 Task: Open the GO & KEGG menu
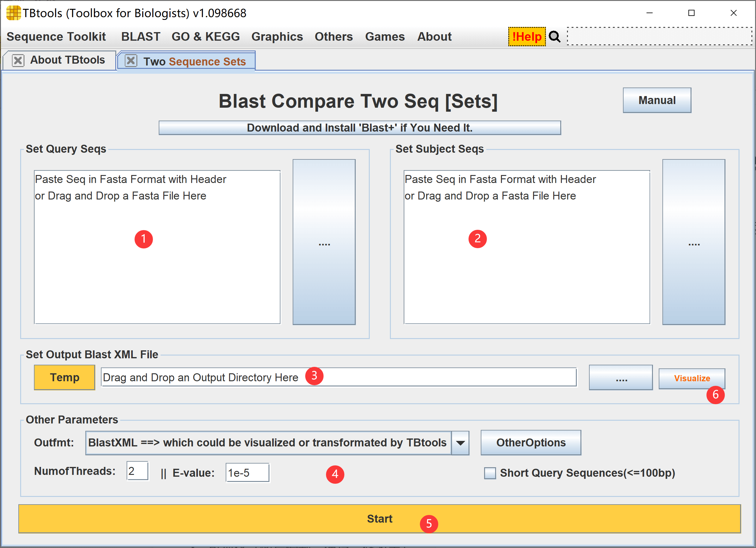[206, 36]
